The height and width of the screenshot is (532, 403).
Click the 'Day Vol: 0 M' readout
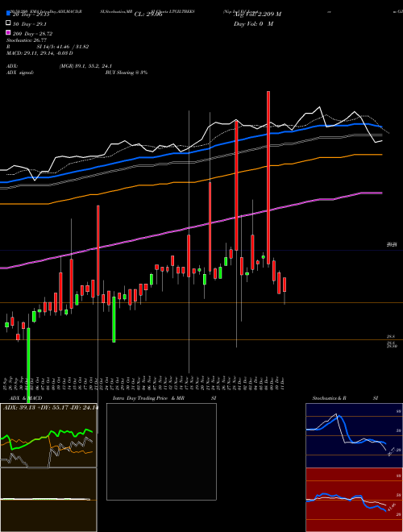254,23
